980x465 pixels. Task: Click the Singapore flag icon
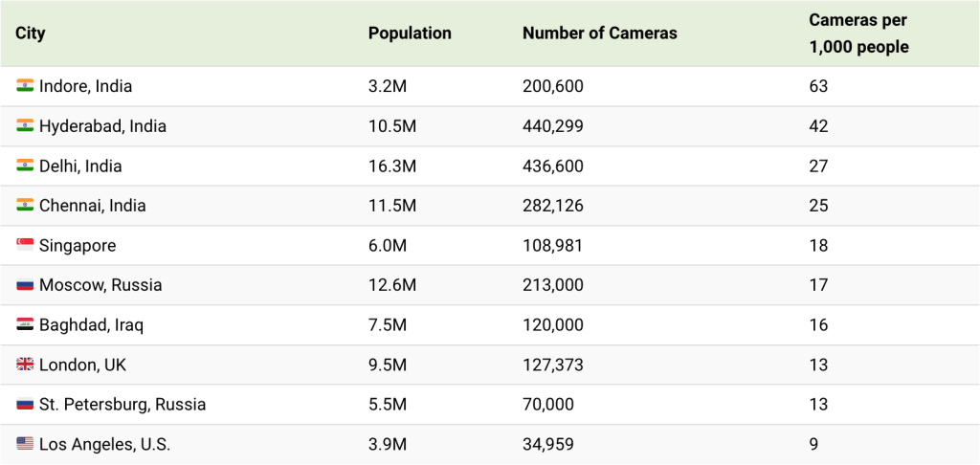(x=25, y=245)
